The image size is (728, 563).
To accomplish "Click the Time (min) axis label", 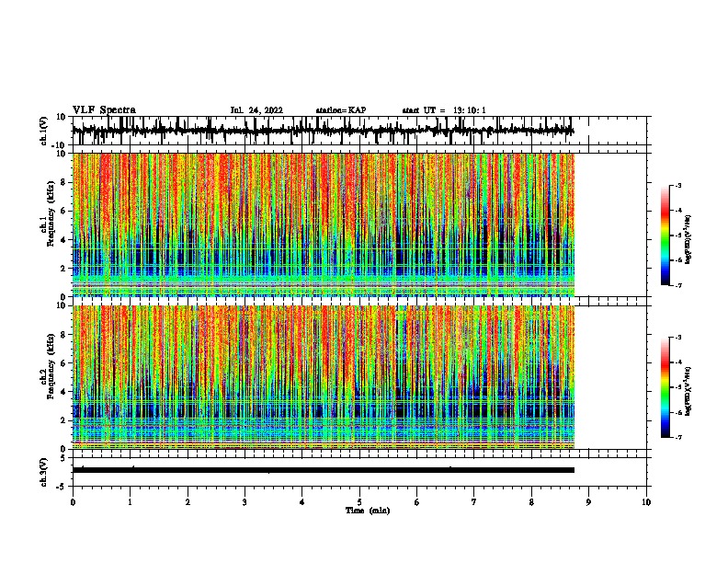I will point(368,511).
